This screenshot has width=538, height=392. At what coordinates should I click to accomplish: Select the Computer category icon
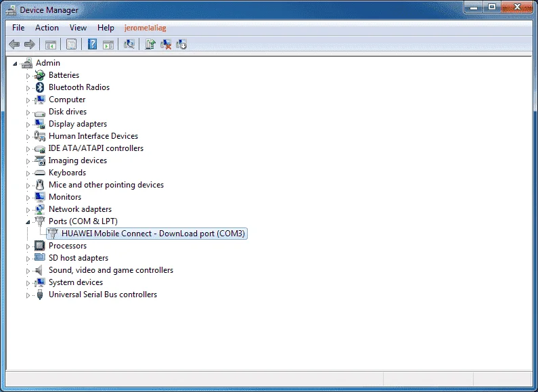click(40, 100)
